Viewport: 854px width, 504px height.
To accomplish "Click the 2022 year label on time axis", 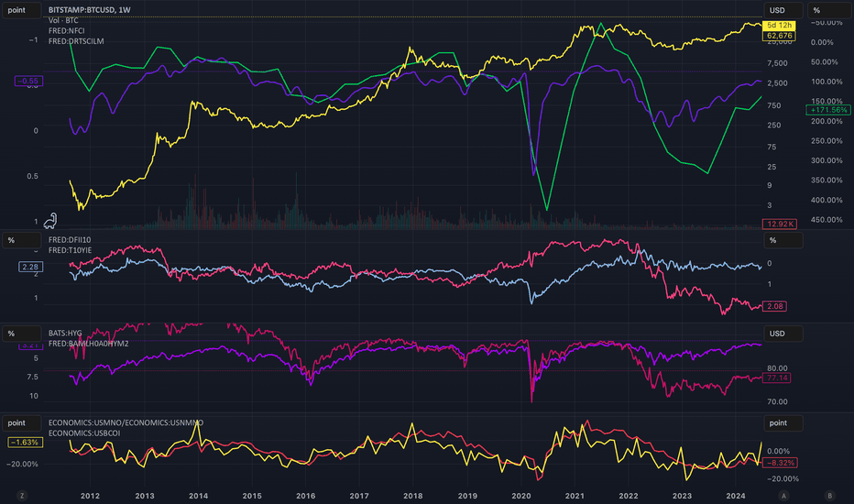I will pyautogui.click(x=629, y=496).
